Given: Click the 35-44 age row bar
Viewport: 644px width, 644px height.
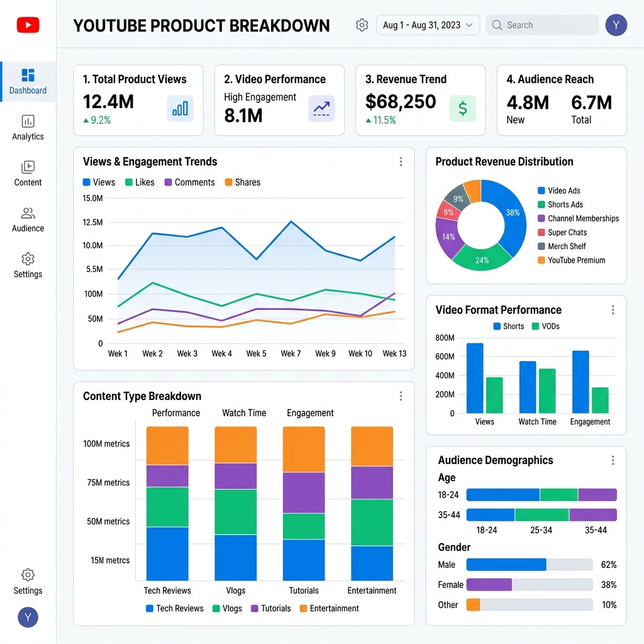Looking at the screenshot, I should pos(541,514).
